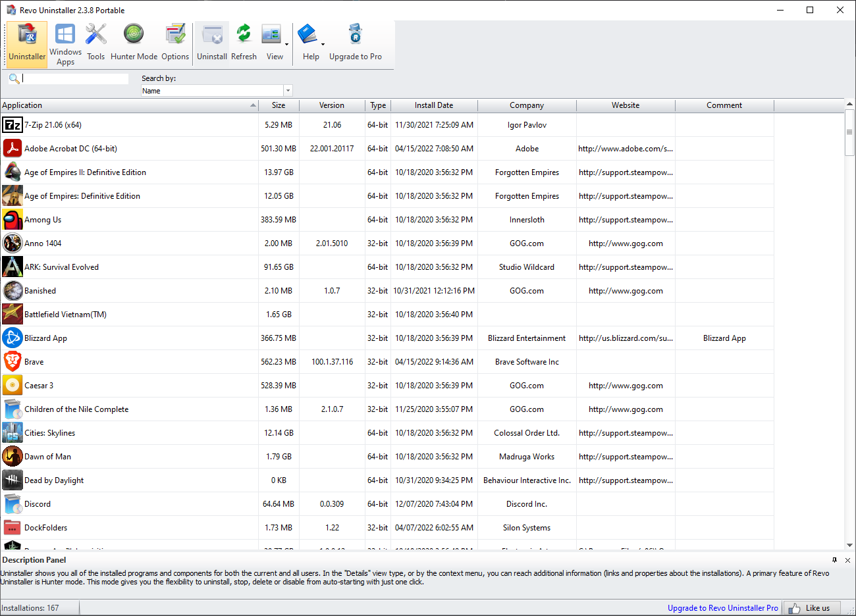This screenshot has height=616, width=856.
Task: Select Age of Empires II icon
Action: point(13,172)
